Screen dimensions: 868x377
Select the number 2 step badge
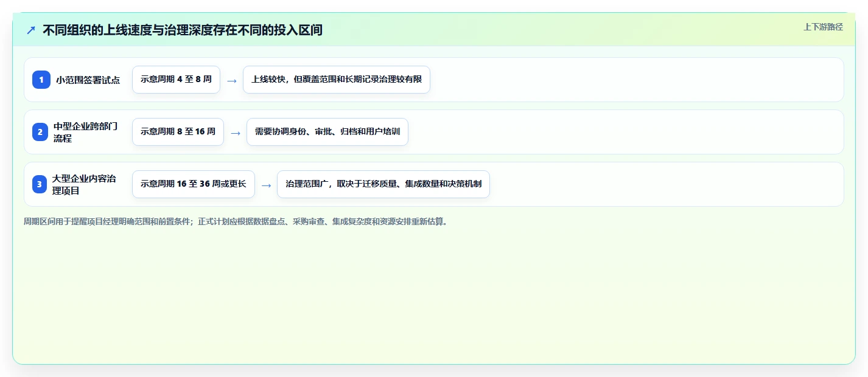[x=40, y=132]
